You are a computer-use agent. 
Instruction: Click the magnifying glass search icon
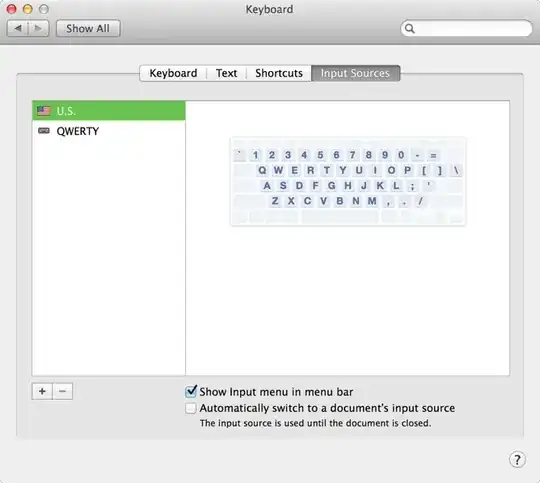point(409,28)
